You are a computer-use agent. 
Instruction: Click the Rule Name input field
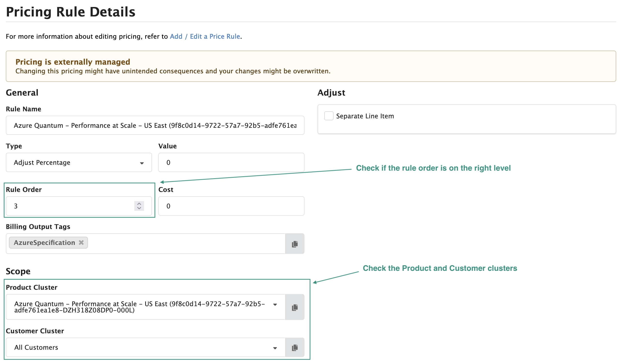pyautogui.click(x=154, y=125)
